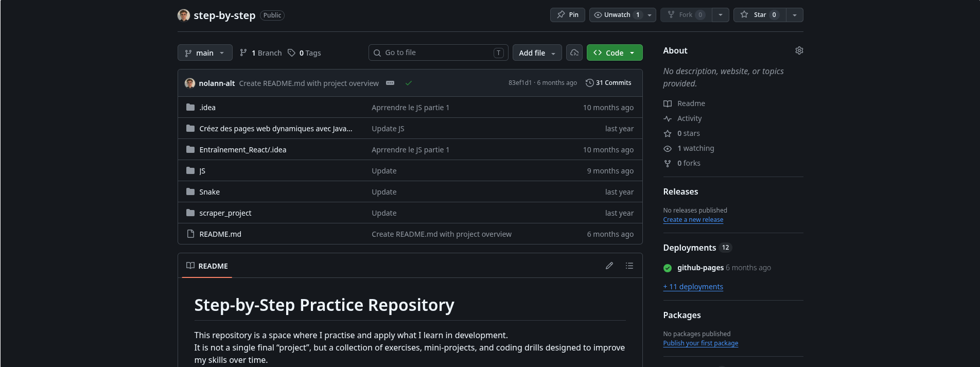Expand the commit message details ellipsis
Viewport: 980px width, 367px height.
(390, 83)
